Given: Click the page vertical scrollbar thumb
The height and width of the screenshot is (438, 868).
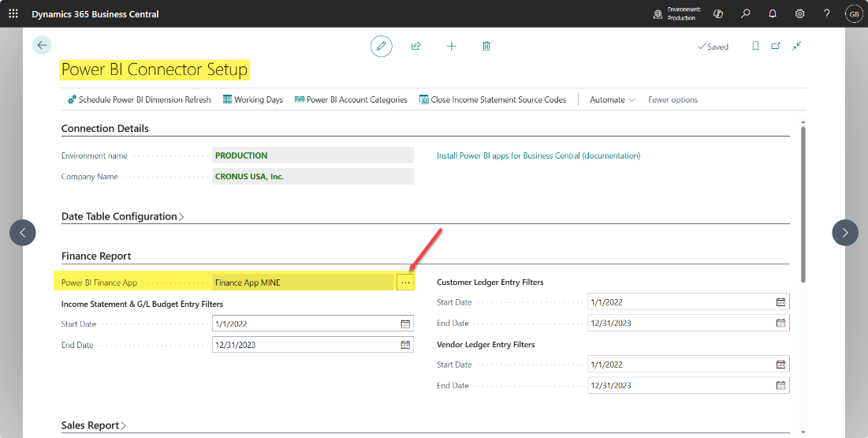Looking at the screenshot, I should (x=803, y=204).
